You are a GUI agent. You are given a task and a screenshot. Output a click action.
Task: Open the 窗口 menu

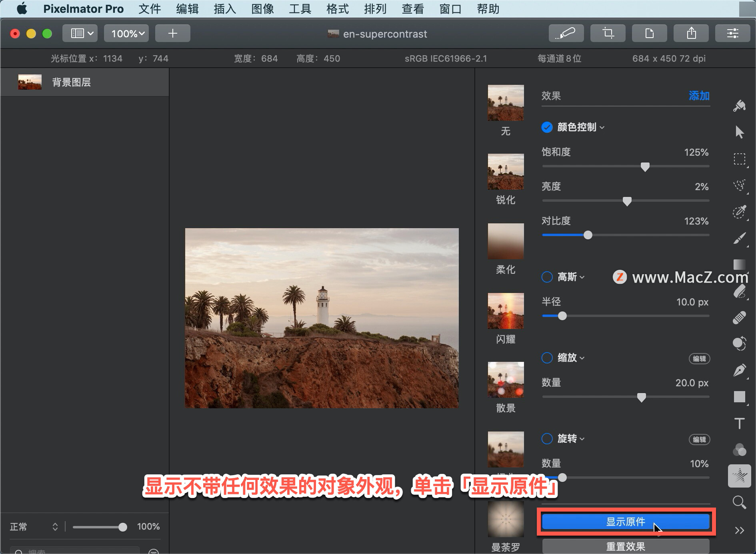[x=450, y=9]
